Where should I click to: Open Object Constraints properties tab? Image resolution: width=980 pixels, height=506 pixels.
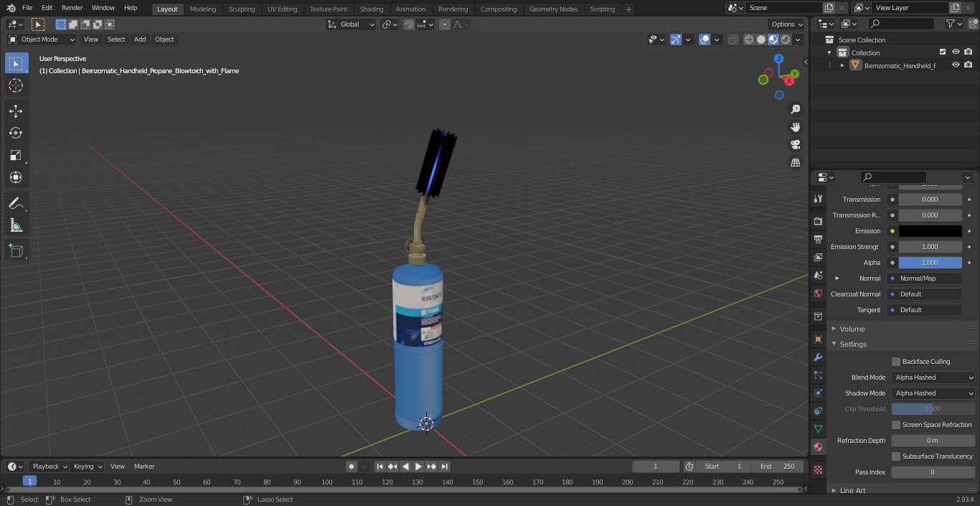(818, 411)
